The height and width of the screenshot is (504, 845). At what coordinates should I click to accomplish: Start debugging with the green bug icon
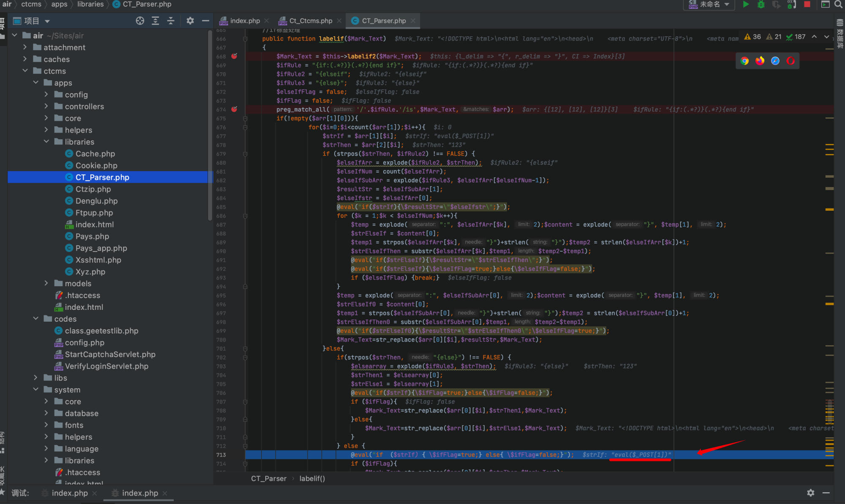pyautogui.click(x=761, y=4)
